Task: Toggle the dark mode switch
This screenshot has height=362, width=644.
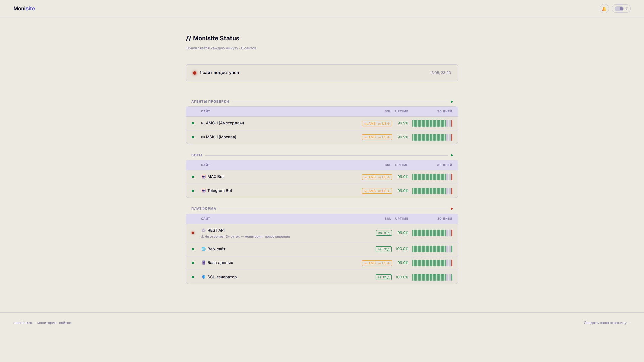Action: tap(621, 9)
